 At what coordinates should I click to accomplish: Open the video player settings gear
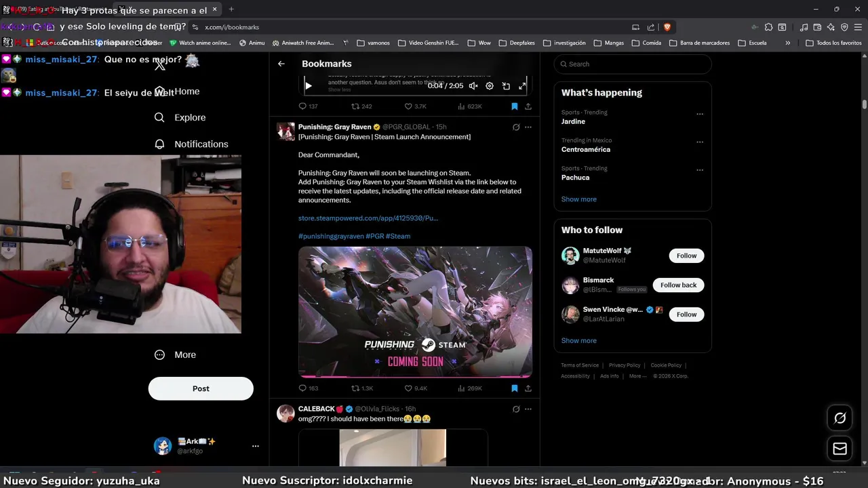click(x=490, y=86)
